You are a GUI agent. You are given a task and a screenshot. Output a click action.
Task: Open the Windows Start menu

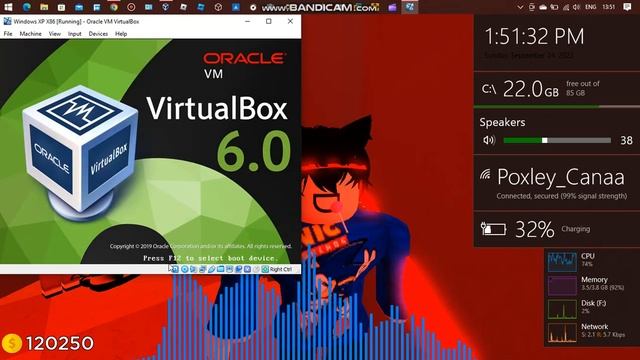8,7
